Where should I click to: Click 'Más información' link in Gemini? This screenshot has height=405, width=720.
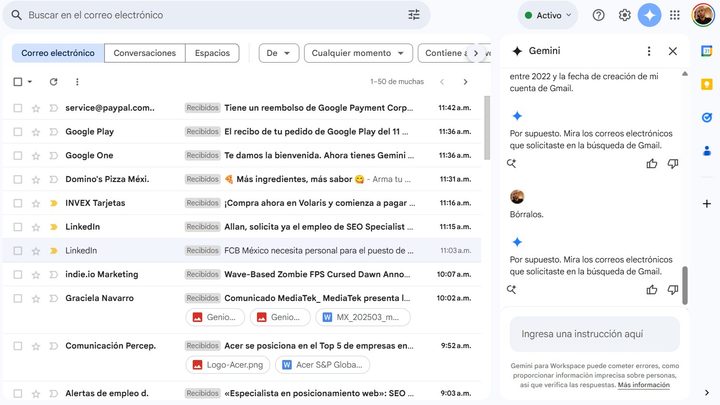tap(643, 385)
